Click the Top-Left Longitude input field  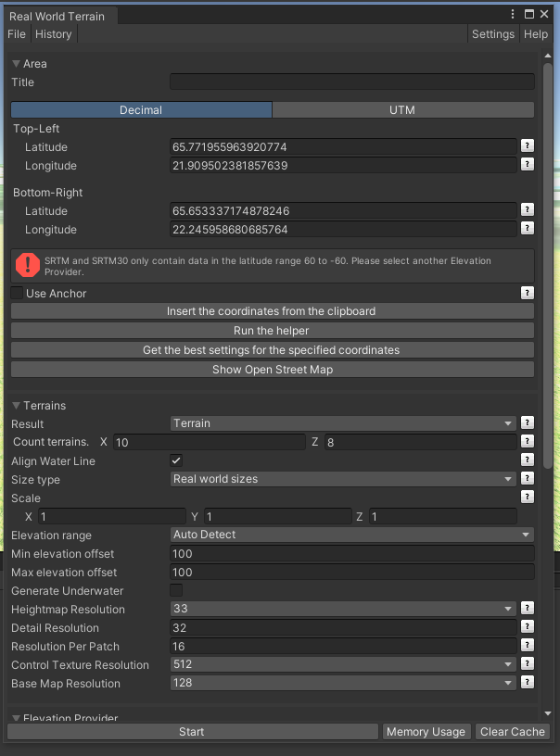point(343,165)
